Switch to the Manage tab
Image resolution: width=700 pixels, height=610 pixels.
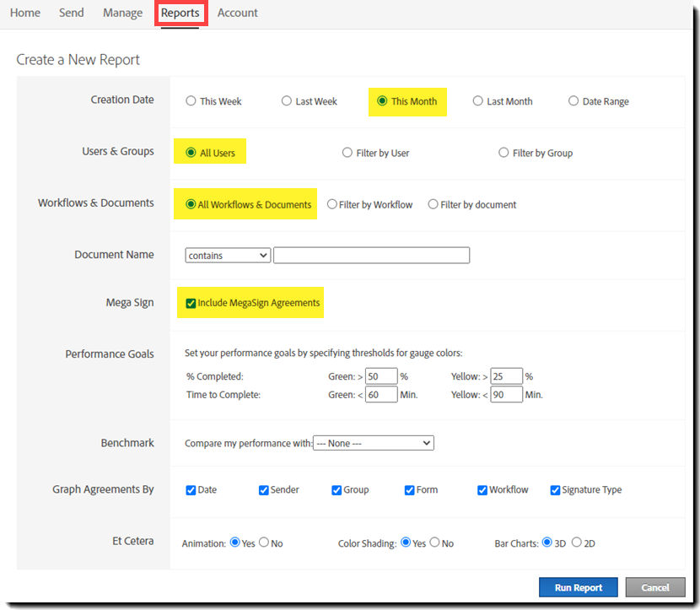(x=123, y=13)
